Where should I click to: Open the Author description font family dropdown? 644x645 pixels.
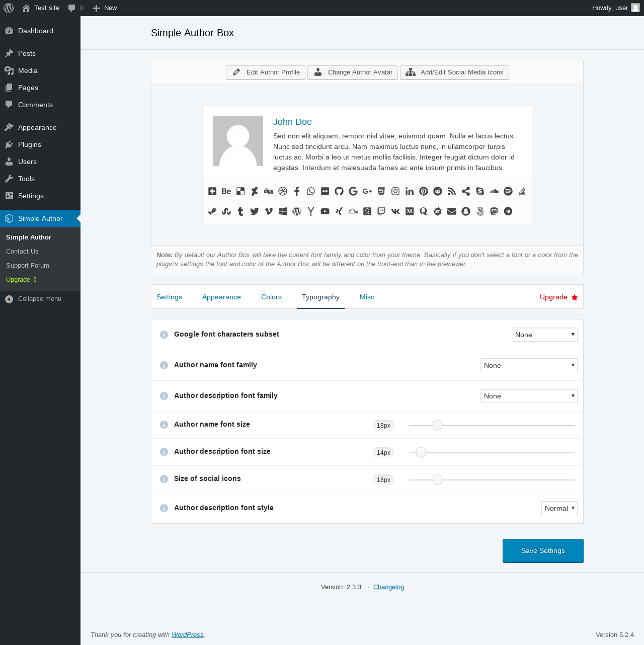(529, 396)
